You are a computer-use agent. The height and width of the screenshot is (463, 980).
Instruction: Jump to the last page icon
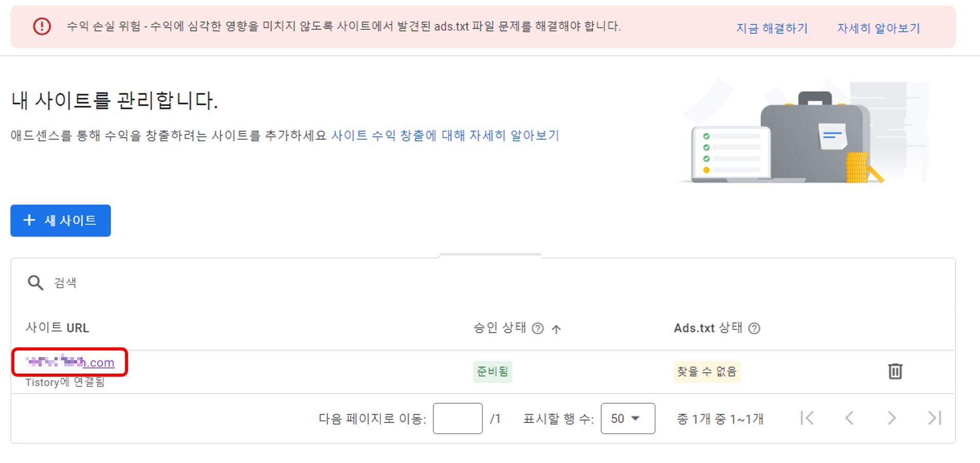coord(934,418)
